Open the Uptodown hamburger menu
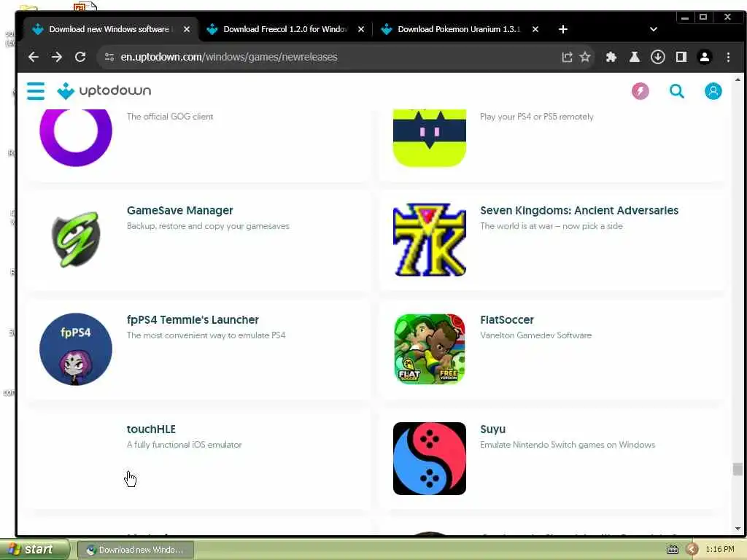Image resolution: width=747 pixels, height=560 pixels. point(36,91)
